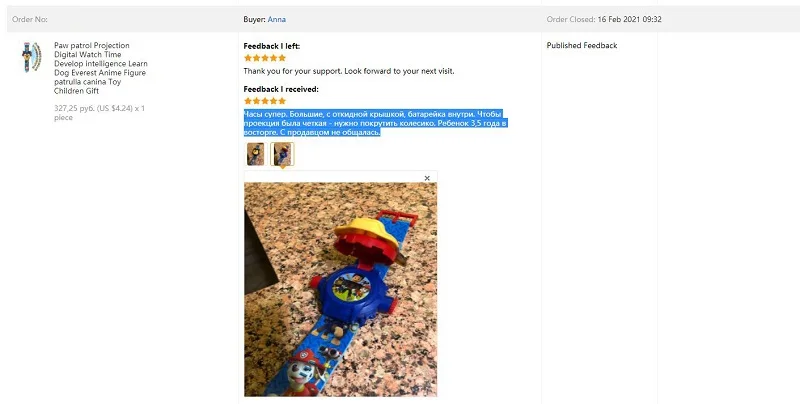
Task: Click the Paw Patrol watch product thumbnail
Action: (x=32, y=57)
